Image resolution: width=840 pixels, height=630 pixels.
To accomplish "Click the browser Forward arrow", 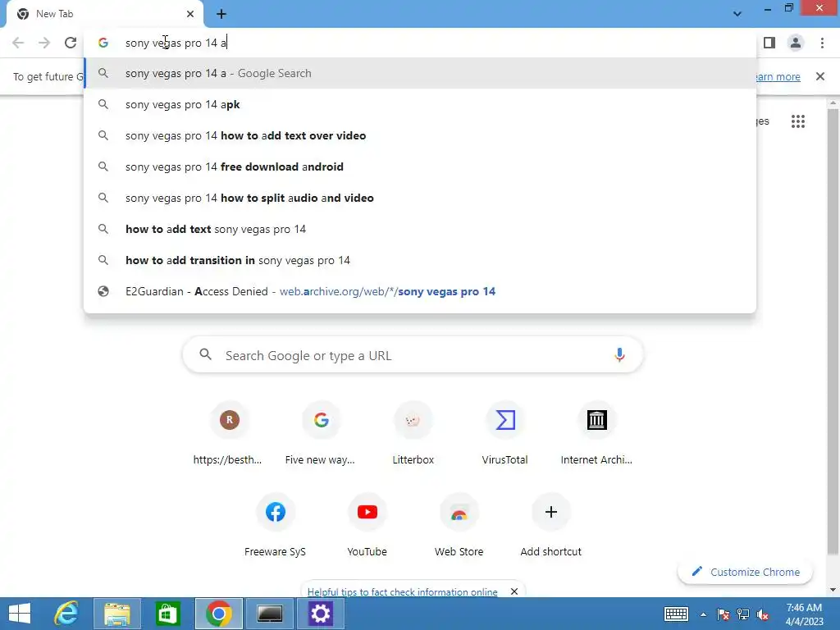I will 44,43.
